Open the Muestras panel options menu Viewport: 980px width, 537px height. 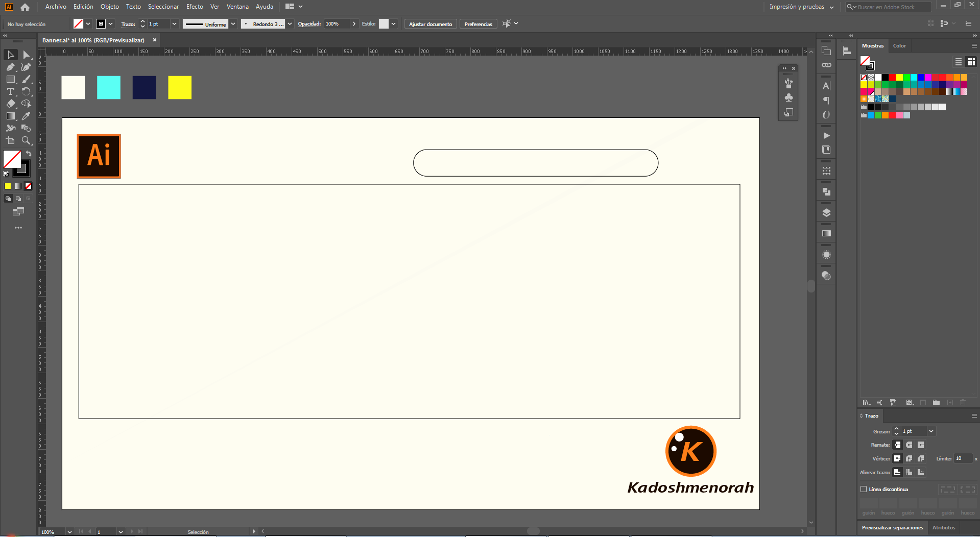974,46
